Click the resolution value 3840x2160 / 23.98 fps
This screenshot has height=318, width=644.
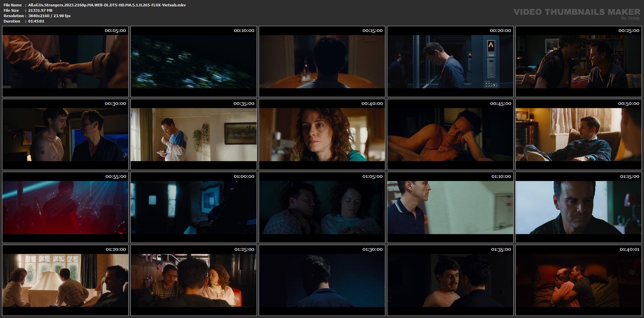(49, 16)
